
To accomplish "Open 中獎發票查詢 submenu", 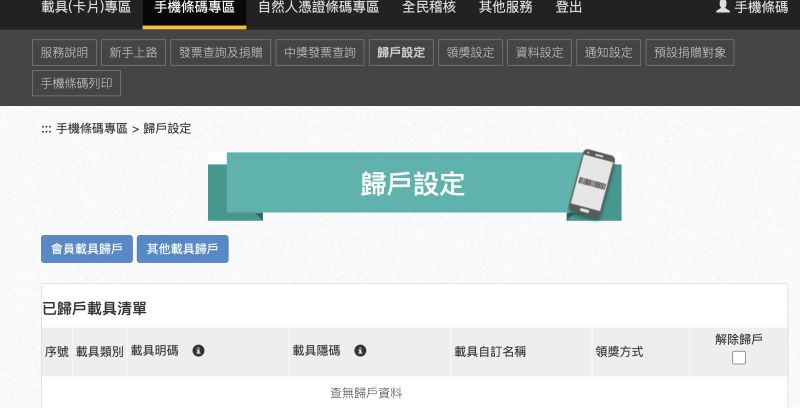I will click(320, 53).
